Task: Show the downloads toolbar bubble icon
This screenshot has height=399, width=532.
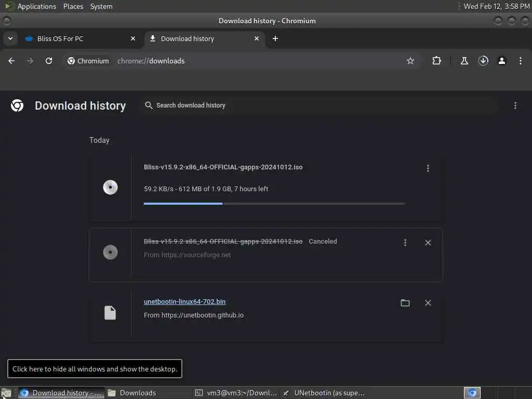Action: pos(483,61)
